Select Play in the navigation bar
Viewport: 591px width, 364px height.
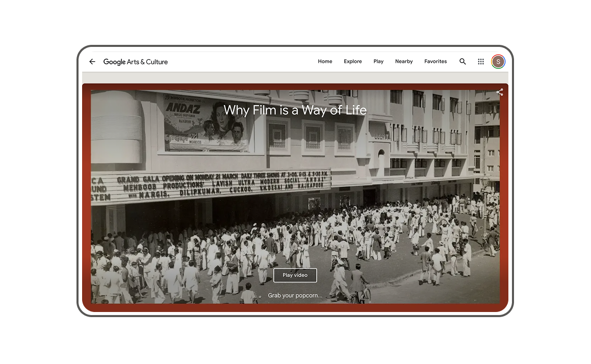click(x=378, y=62)
